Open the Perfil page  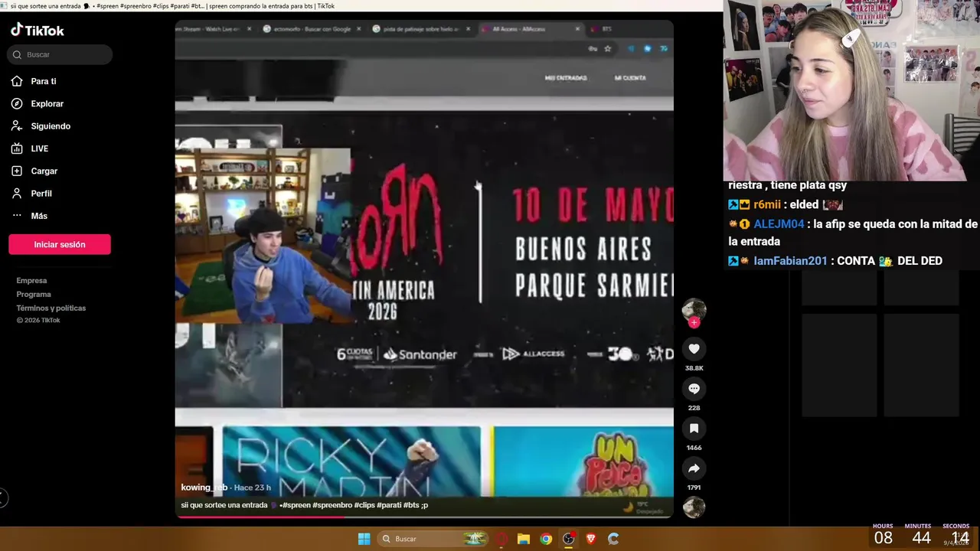coord(41,194)
